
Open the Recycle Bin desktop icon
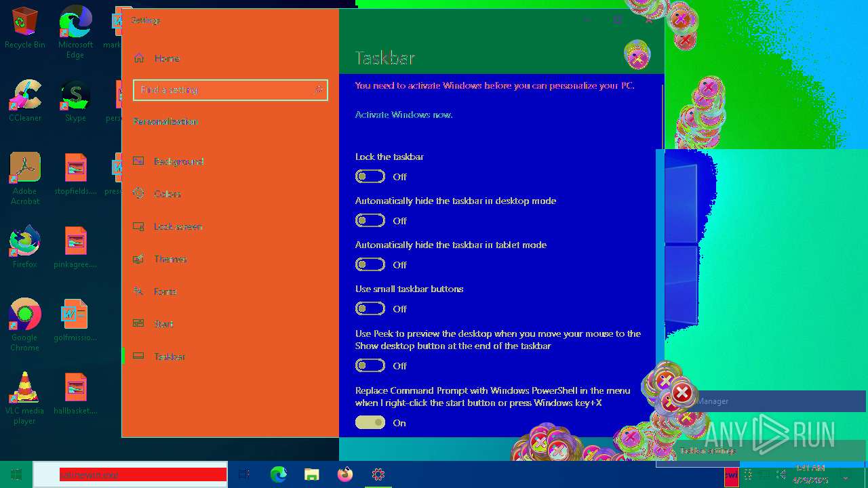(x=25, y=28)
